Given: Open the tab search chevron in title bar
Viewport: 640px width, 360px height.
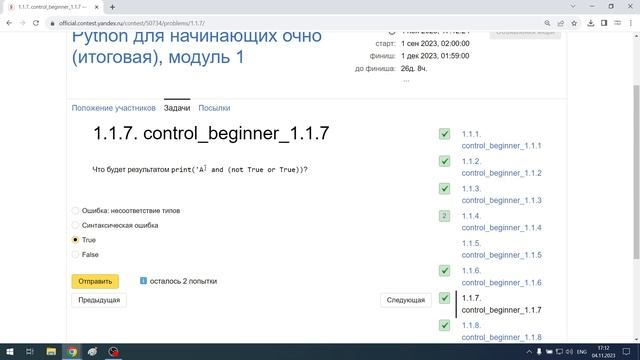Looking at the screenshot, I should point(573,7).
